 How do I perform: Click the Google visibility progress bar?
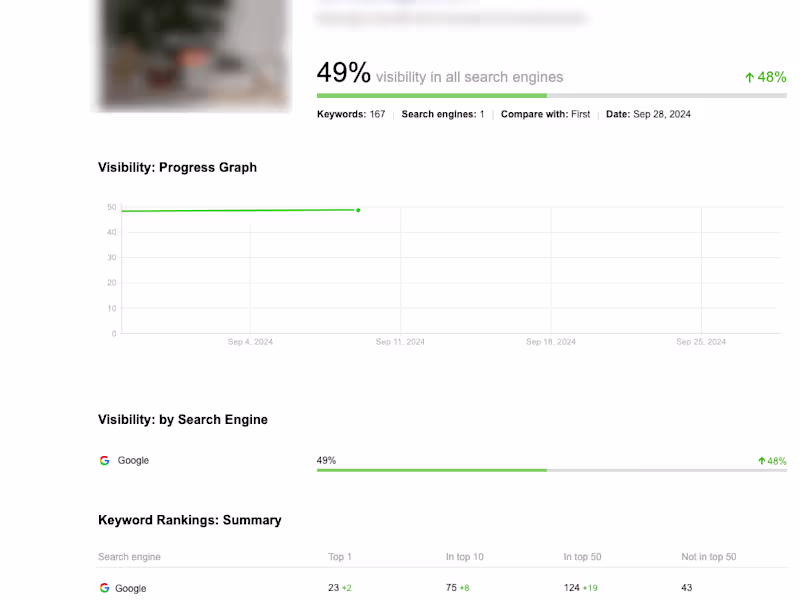tap(551, 470)
